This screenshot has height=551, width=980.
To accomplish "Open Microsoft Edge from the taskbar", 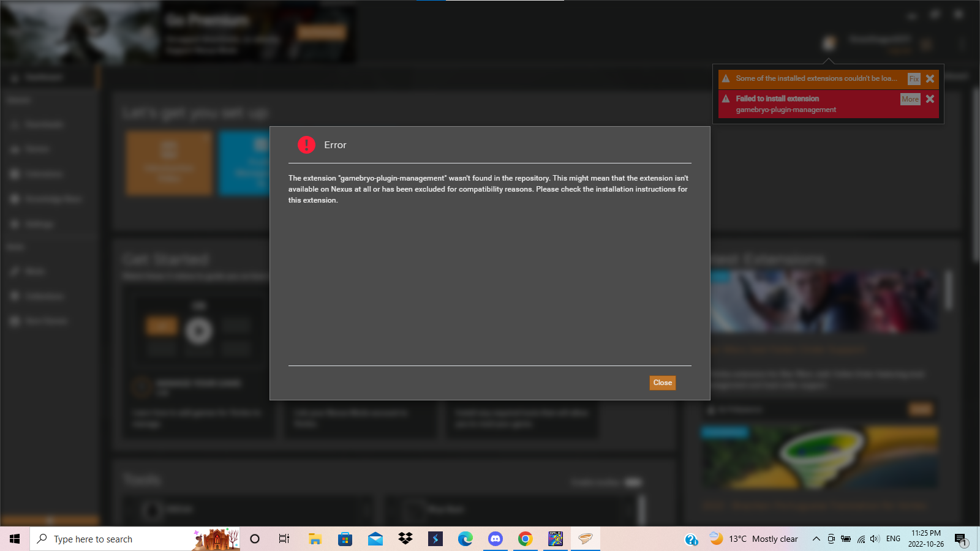I will [x=466, y=539].
